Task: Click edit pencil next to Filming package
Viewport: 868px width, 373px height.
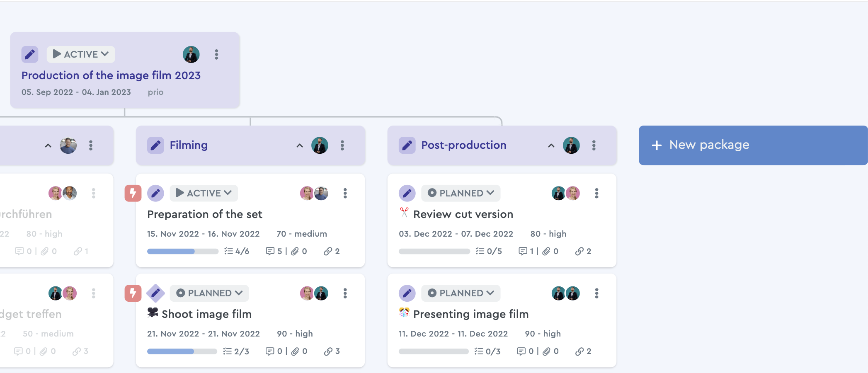Action: click(x=155, y=145)
